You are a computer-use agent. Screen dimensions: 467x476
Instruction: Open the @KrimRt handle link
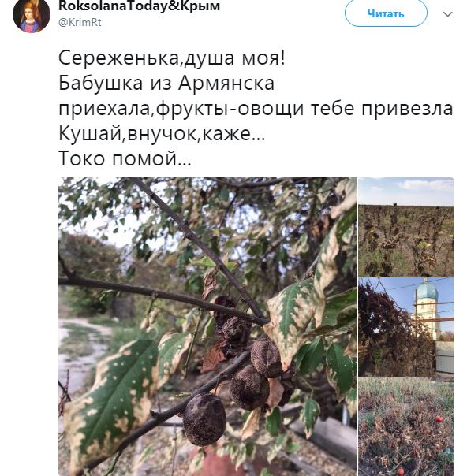click(80, 23)
